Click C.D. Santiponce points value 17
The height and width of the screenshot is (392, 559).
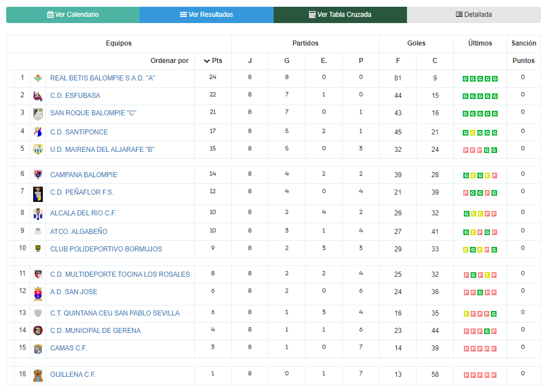pyautogui.click(x=213, y=132)
